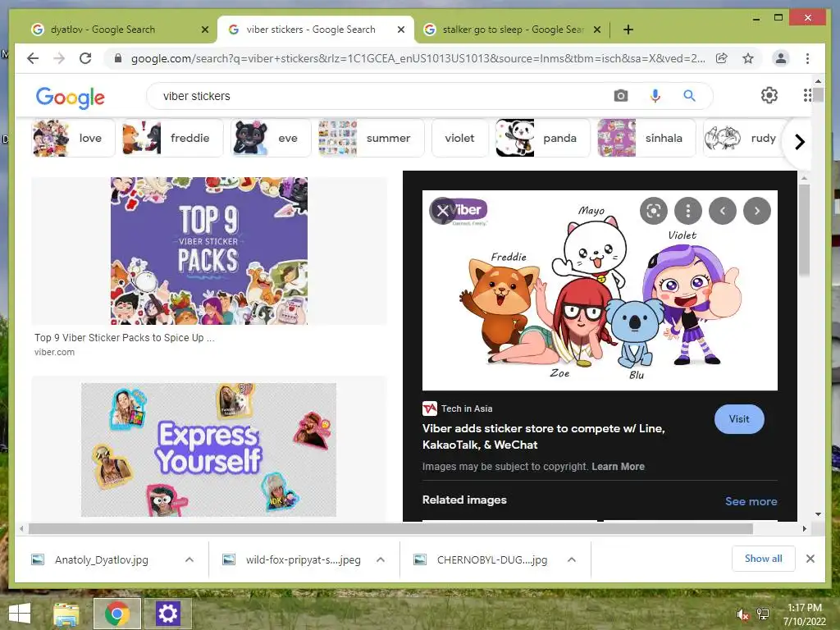This screenshot has height=630, width=840.
Task: Open File Explorer from taskbar
Action: tap(66, 614)
